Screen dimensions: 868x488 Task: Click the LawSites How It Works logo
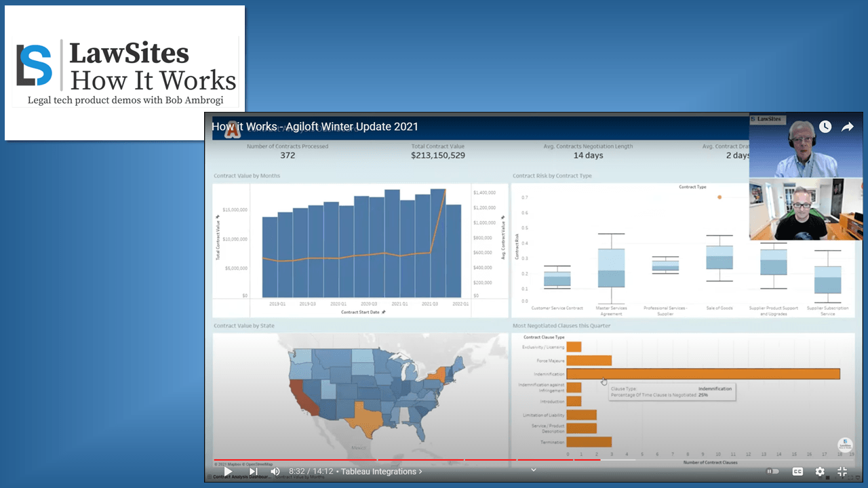(125, 73)
